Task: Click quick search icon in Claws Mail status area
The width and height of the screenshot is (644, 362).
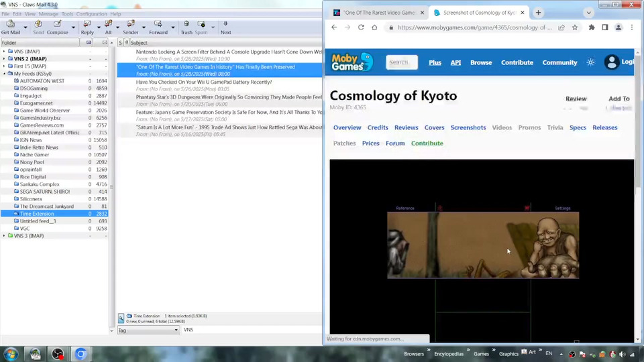Action: pos(121,318)
